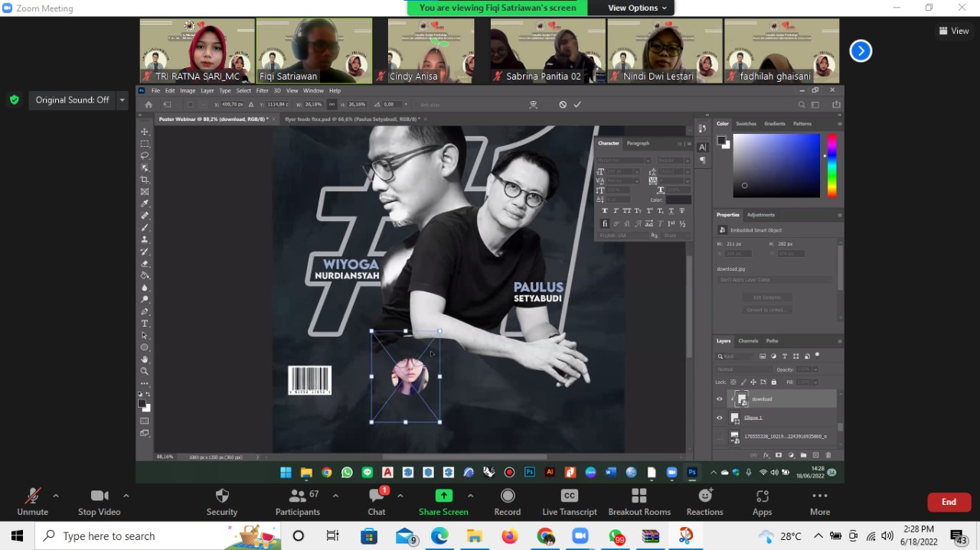Expand options arrow next to Participants
The width and height of the screenshot is (980, 550).
tap(335, 496)
